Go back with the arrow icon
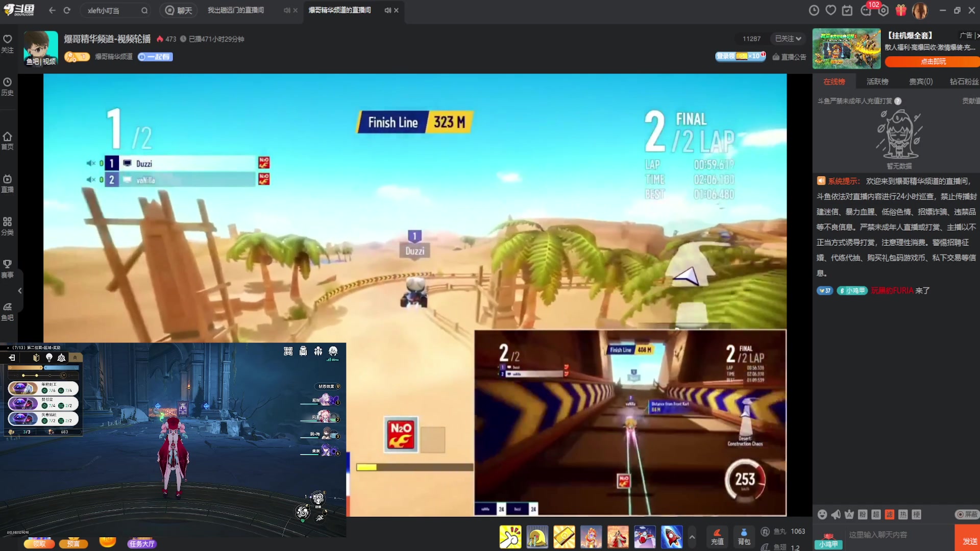The image size is (980, 551). (x=52, y=10)
